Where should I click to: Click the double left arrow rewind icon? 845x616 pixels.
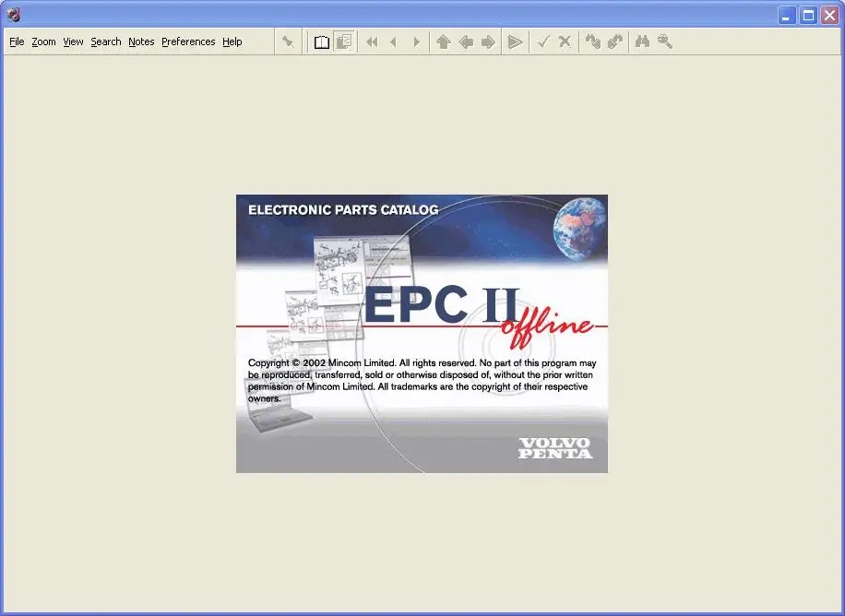pyautogui.click(x=372, y=41)
